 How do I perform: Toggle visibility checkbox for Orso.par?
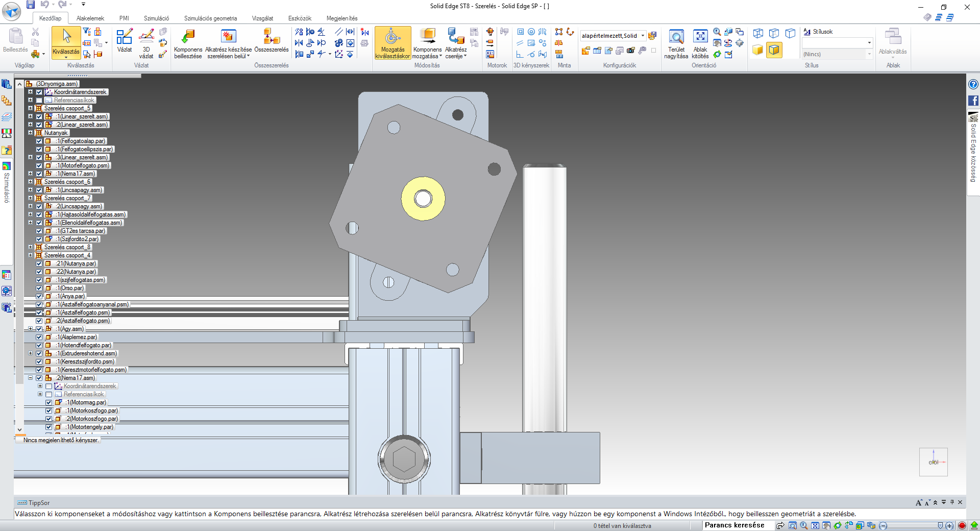tap(39, 288)
